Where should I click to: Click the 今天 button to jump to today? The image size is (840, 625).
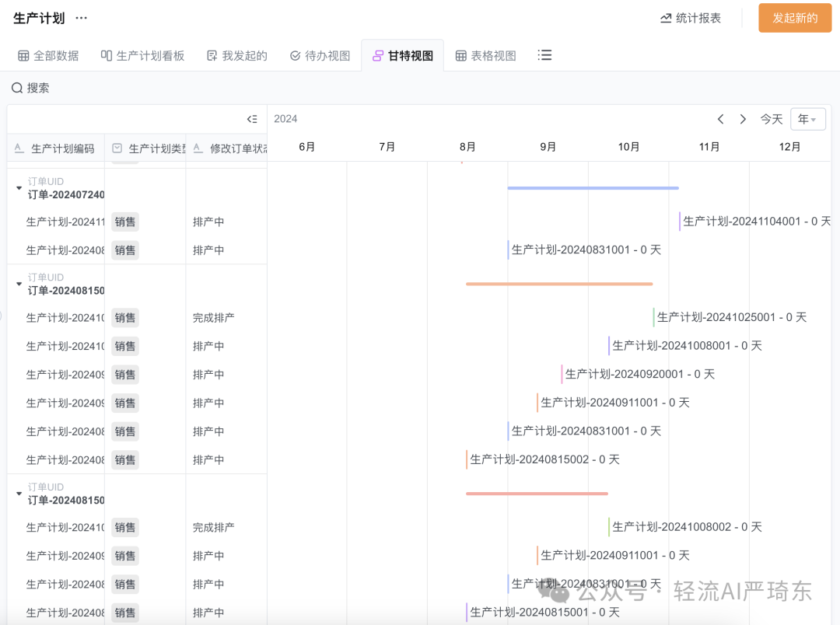pos(770,119)
